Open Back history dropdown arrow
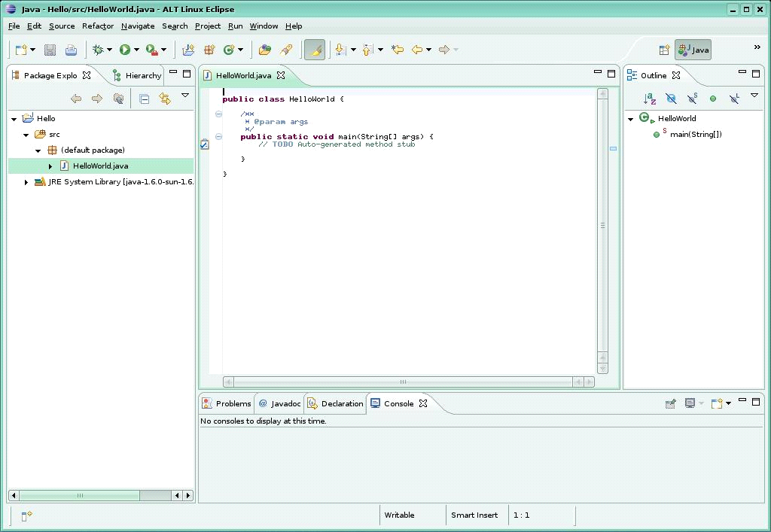Screen dimensions: 771x532 pos(428,50)
